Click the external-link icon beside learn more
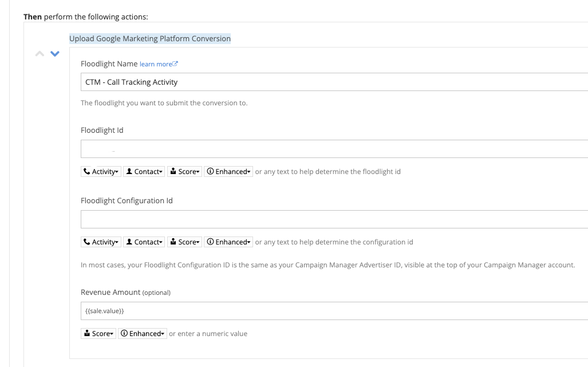Viewport: 588px width, 367px height. click(x=175, y=62)
